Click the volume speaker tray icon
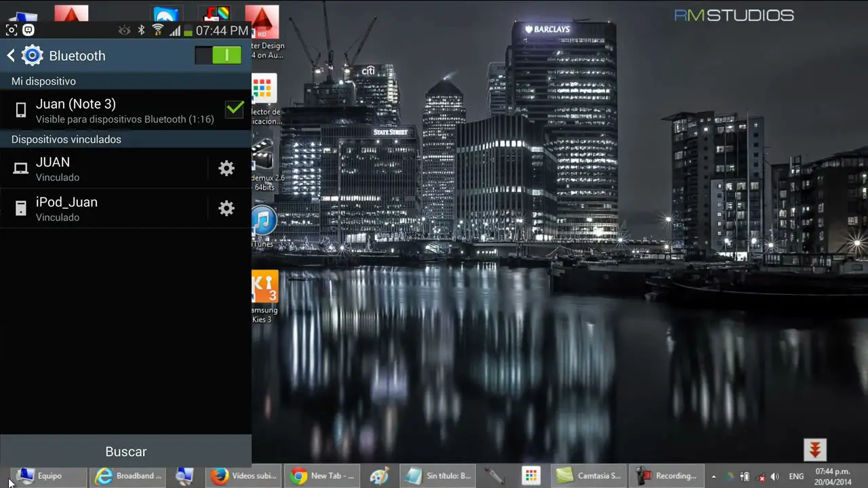This screenshot has width=868, height=488. coord(775,476)
